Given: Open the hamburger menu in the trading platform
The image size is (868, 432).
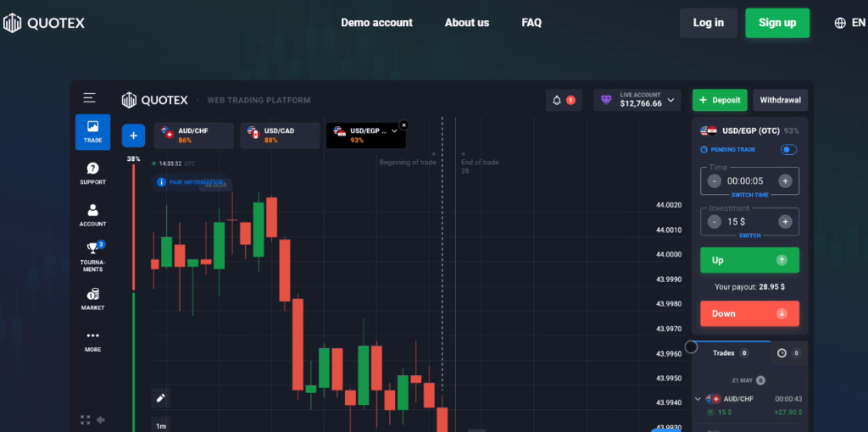Looking at the screenshot, I should pyautogui.click(x=90, y=98).
